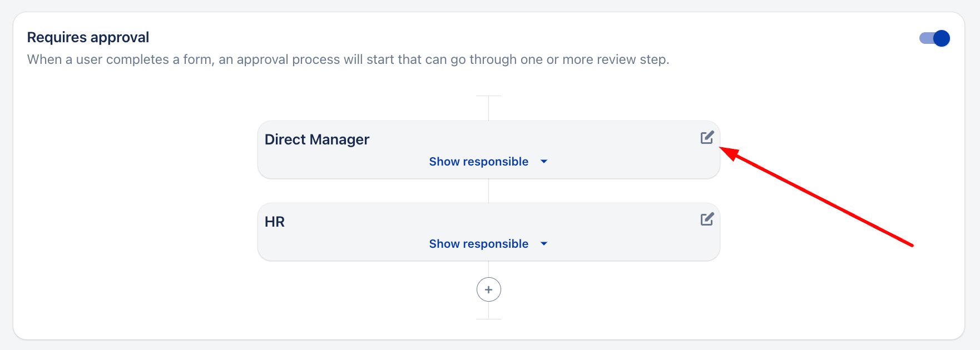Add a new approval step with plus button
The image size is (980, 350).
click(488, 289)
